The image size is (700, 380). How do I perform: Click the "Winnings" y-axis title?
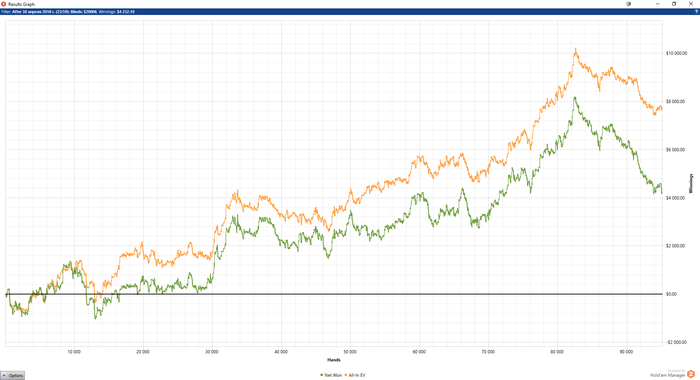point(691,184)
